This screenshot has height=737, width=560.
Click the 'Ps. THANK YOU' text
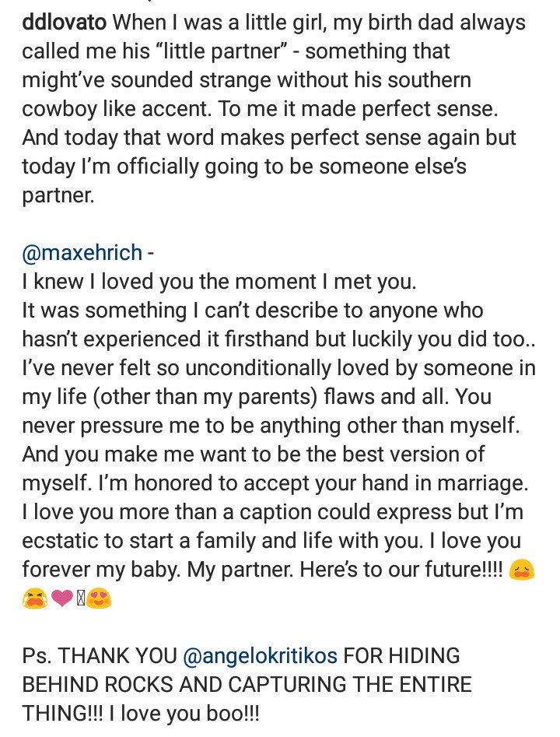click(x=100, y=655)
